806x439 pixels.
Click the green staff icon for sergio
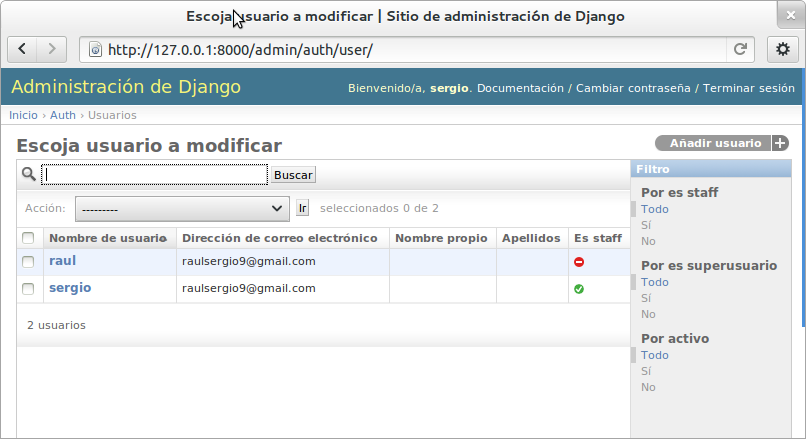tap(579, 289)
